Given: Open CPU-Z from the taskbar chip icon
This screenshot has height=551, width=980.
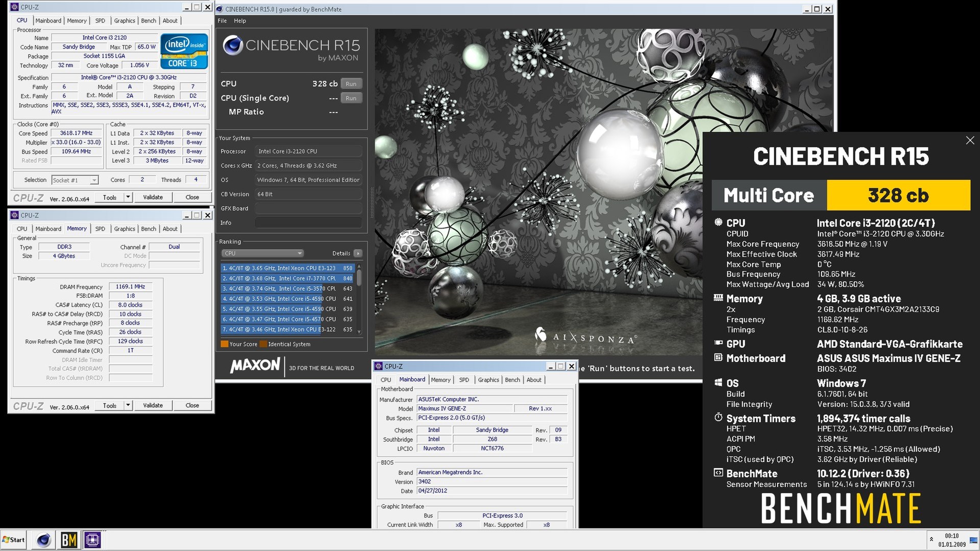Looking at the screenshot, I should pyautogui.click(x=92, y=540).
